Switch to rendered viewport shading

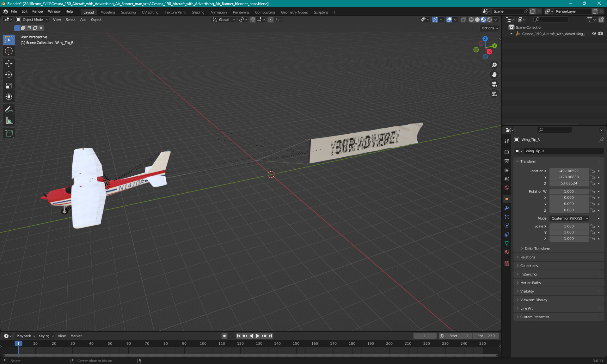click(x=489, y=20)
